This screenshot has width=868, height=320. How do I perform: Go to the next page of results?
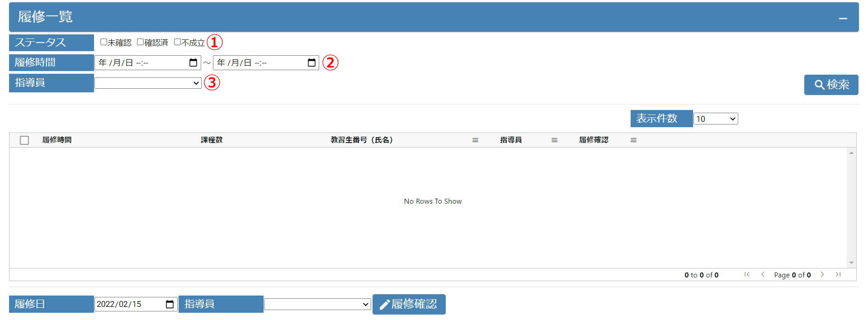(x=822, y=275)
